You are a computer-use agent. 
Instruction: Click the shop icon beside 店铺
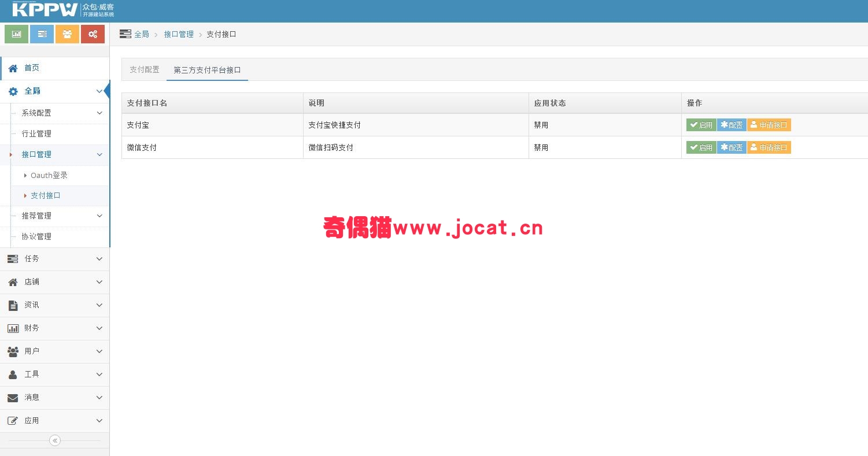(x=13, y=282)
